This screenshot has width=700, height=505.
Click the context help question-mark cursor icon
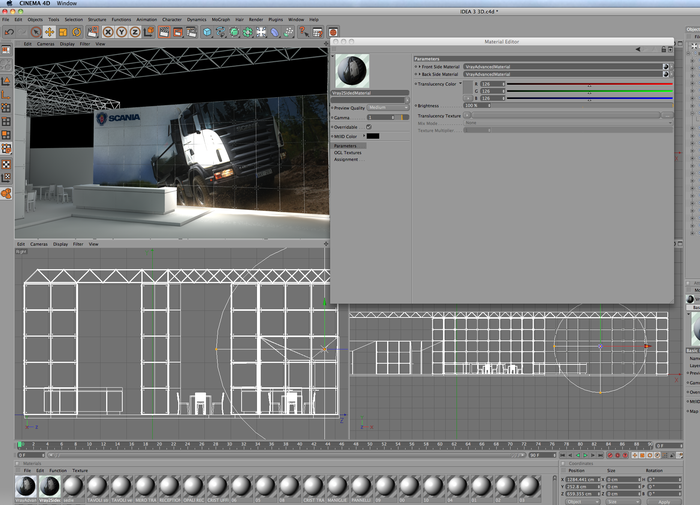304,32
